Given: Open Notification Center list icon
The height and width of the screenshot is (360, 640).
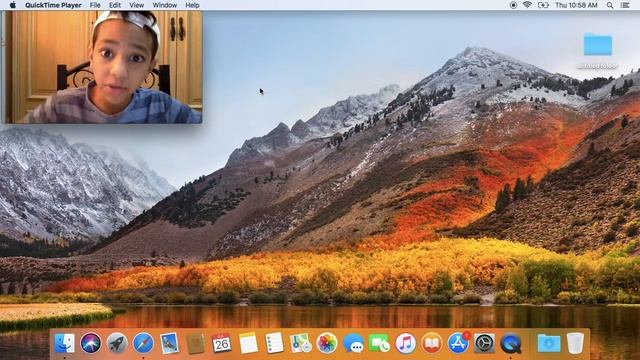Looking at the screenshot, I should [x=625, y=5].
